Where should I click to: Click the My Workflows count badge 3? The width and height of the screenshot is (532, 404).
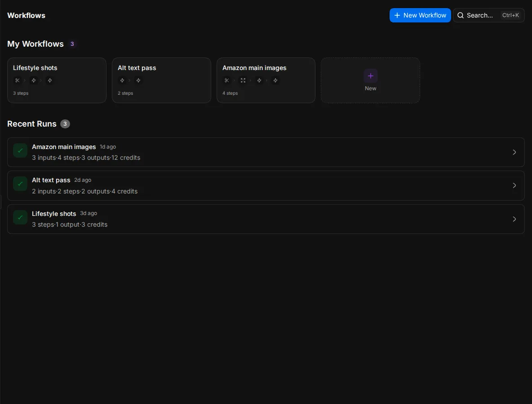pyautogui.click(x=72, y=44)
